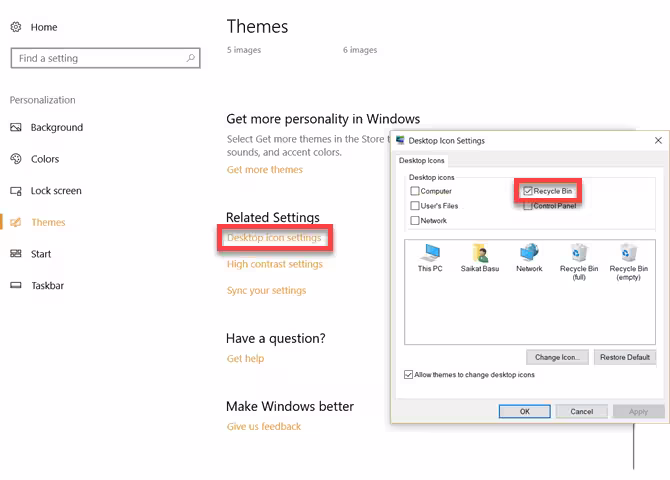Click the Background picture icon in sidebar

[x=16, y=127]
